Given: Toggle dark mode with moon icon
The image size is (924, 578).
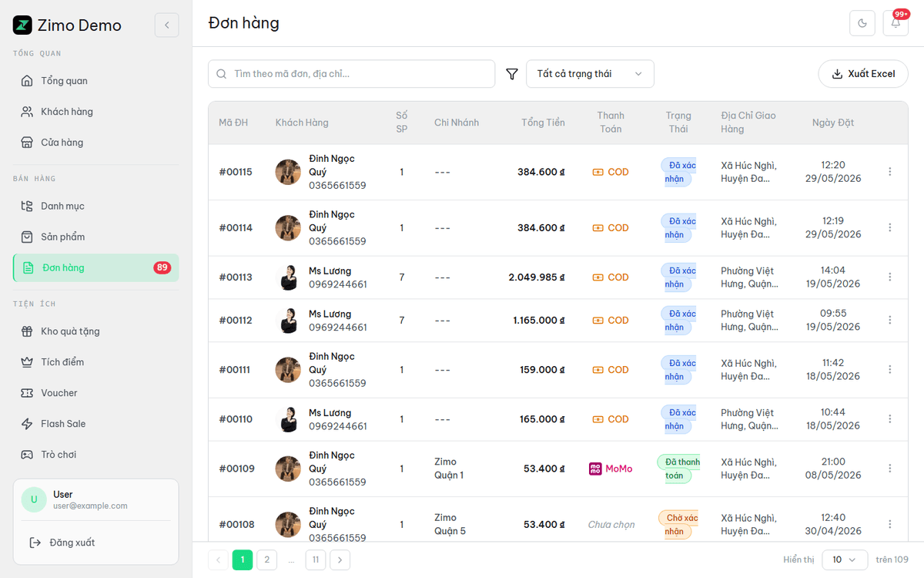Looking at the screenshot, I should (862, 23).
